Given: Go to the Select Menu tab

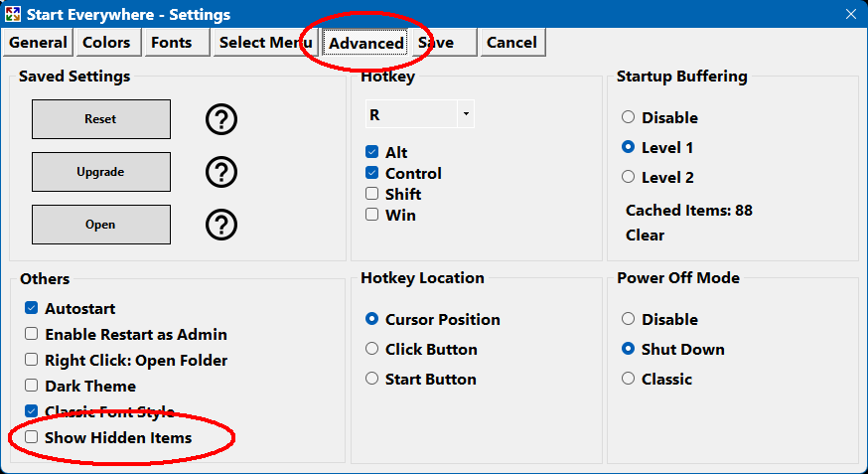Looking at the screenshot, I should (x=264, y=43).
